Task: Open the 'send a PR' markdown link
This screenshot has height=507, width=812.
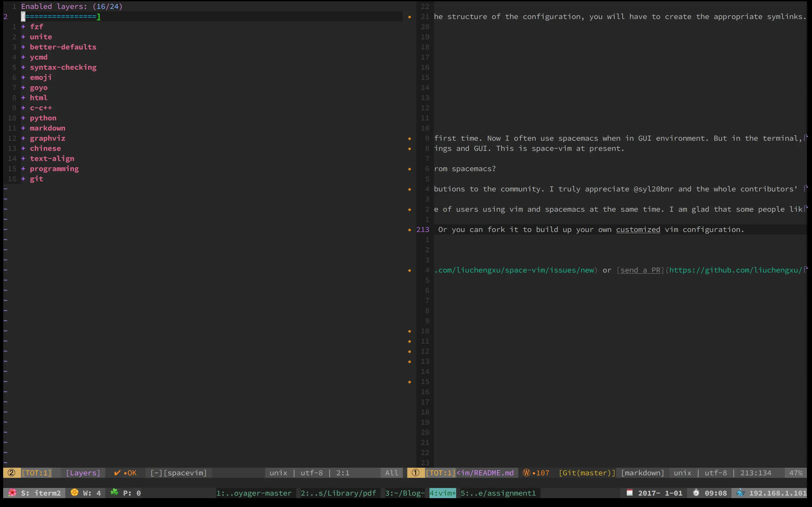Action: (640, 270)
